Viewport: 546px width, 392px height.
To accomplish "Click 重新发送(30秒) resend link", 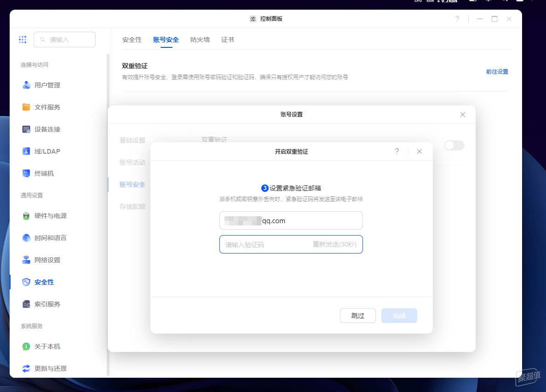I will 334,244.
